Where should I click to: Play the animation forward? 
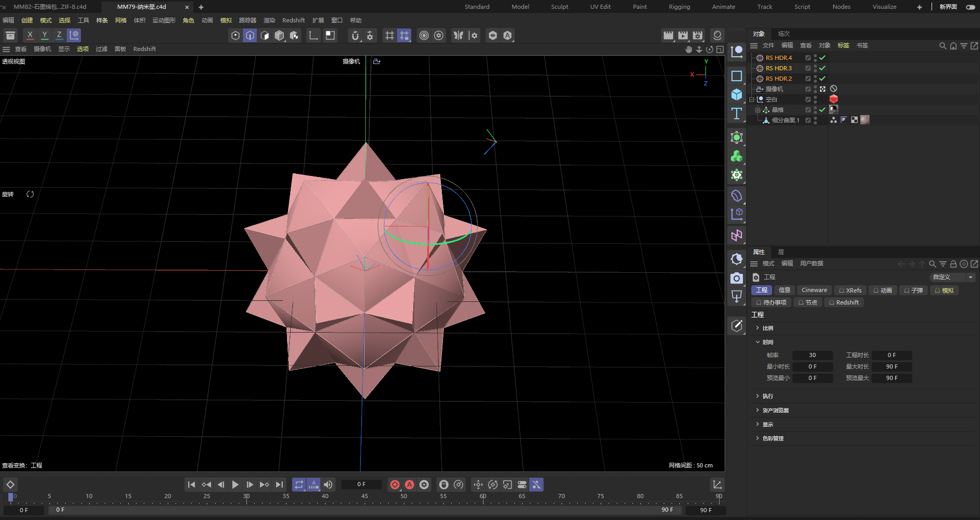point(235,485)
